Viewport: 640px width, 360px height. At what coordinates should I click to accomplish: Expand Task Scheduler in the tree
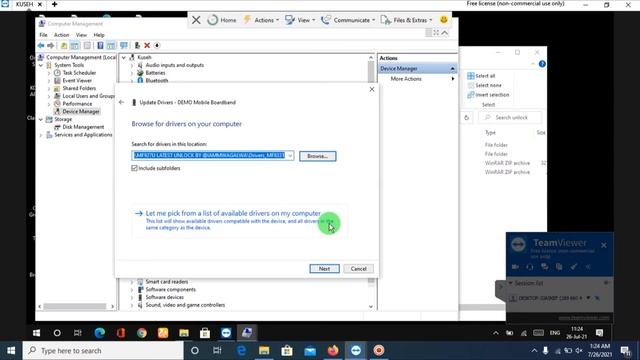(49, 73)
